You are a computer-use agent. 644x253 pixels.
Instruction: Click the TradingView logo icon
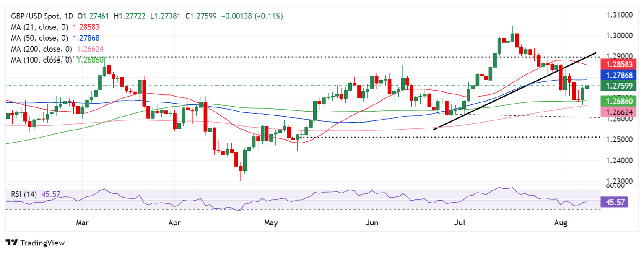12,243
